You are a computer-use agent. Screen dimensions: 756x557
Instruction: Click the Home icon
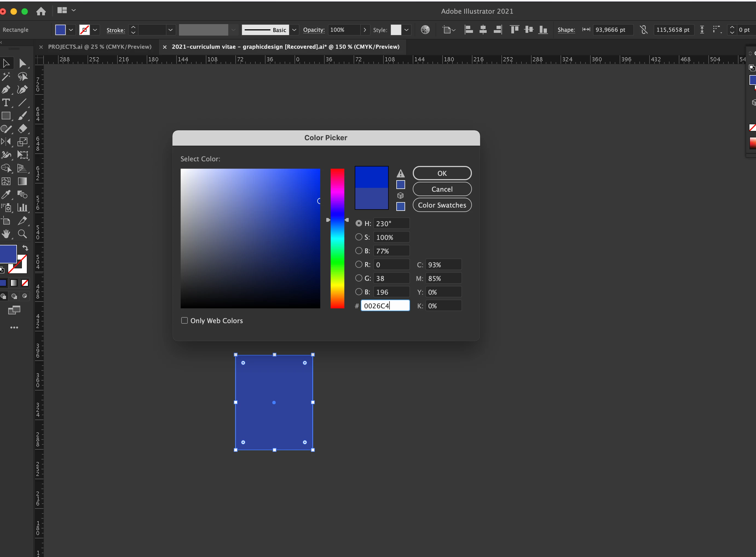point(41,12)
